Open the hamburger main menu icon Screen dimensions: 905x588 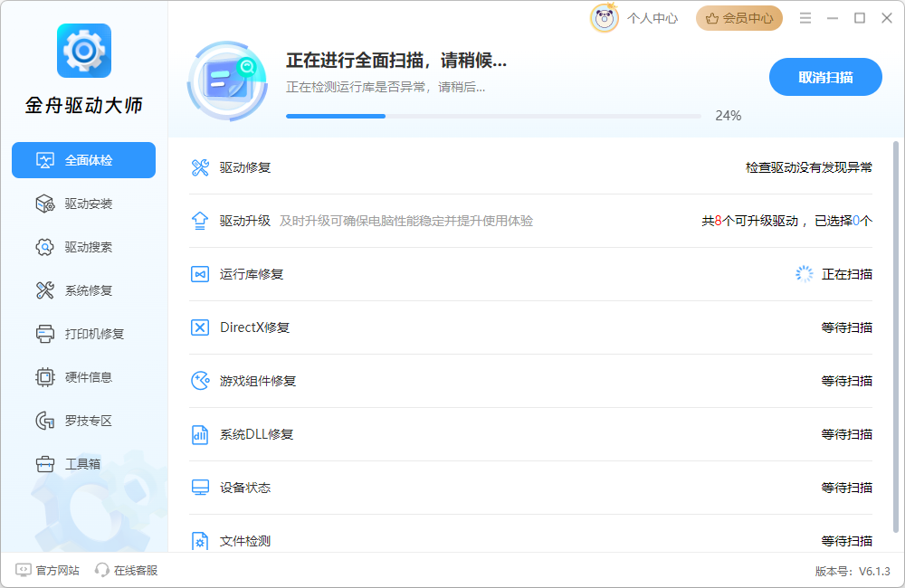tap(805, 18)
